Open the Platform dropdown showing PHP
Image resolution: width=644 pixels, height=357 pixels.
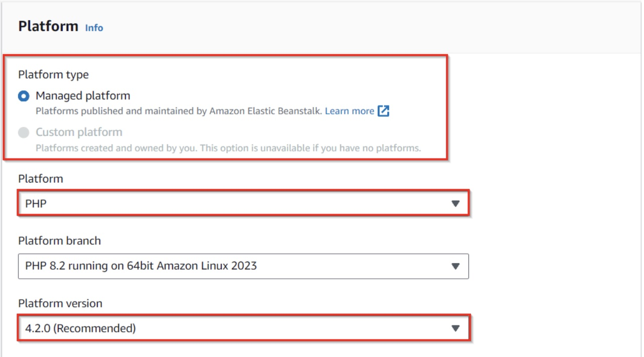[243, 204]
